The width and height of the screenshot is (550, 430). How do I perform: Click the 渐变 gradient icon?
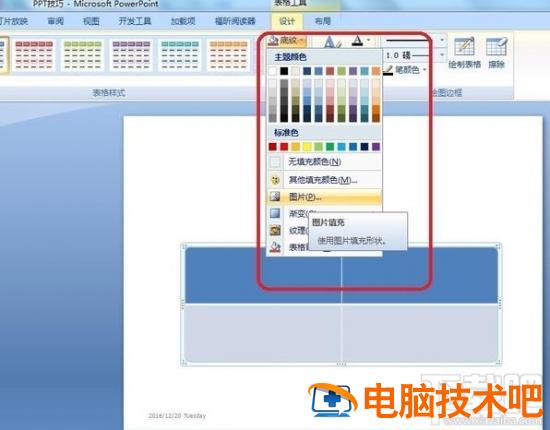275,213
